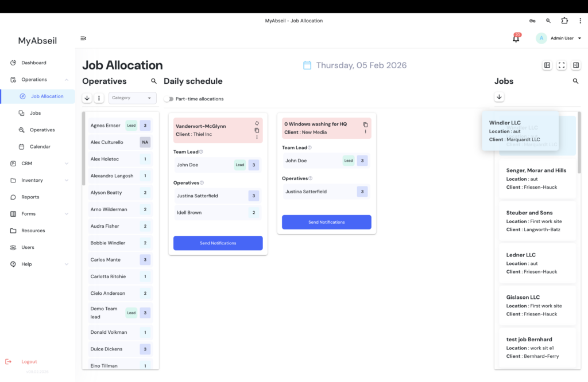Click the search icon in Jobs panel
The height and width of the screenshot is (382, 588).
(575, 81)
